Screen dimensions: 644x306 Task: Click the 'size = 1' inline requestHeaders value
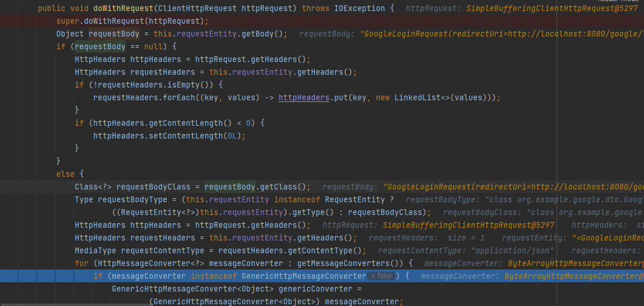coord(466,238)
